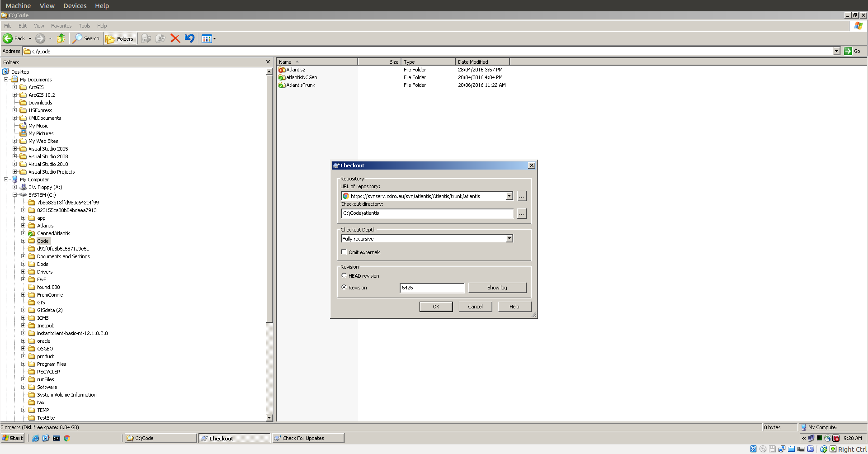Expand the Program Files tree node
The height and width of the screenshot is (454, 868).
[x=24, y=364]
